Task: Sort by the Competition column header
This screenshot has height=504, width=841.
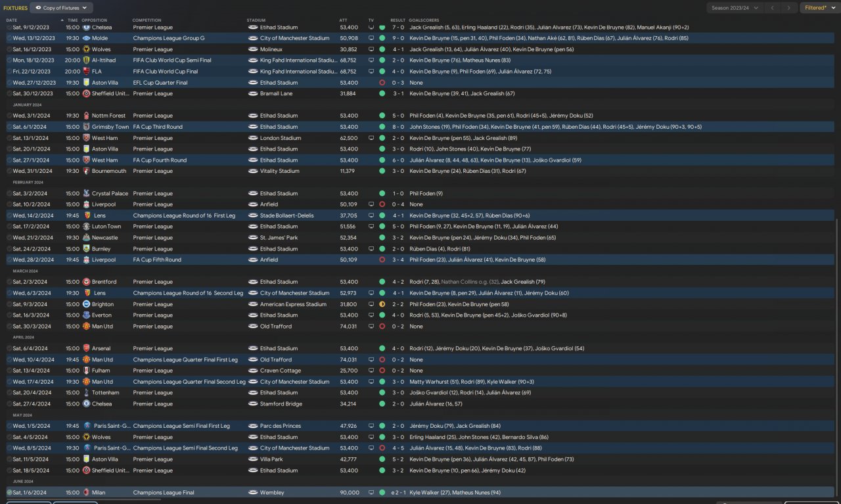Action: tap(147, 20)
